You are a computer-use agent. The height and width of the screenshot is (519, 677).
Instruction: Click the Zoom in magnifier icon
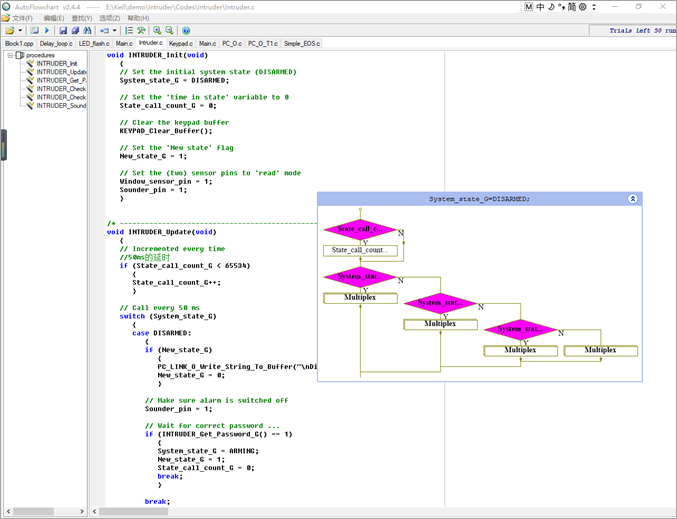[157, 30]
